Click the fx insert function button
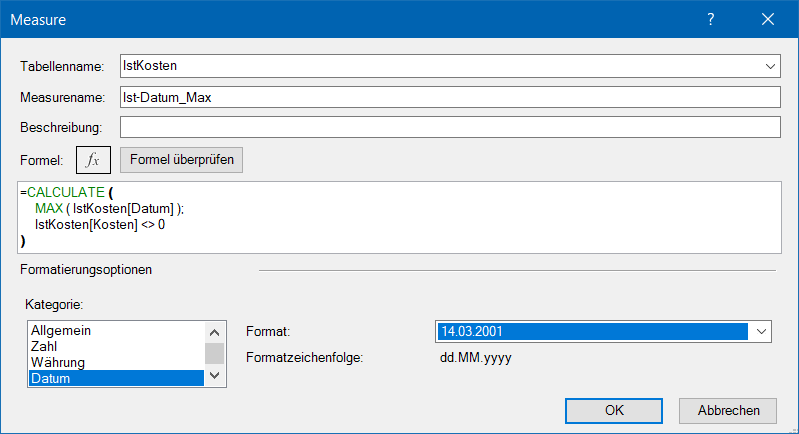Image resolution: width=799 pixels, height=434 pixels. coord(93,160)
